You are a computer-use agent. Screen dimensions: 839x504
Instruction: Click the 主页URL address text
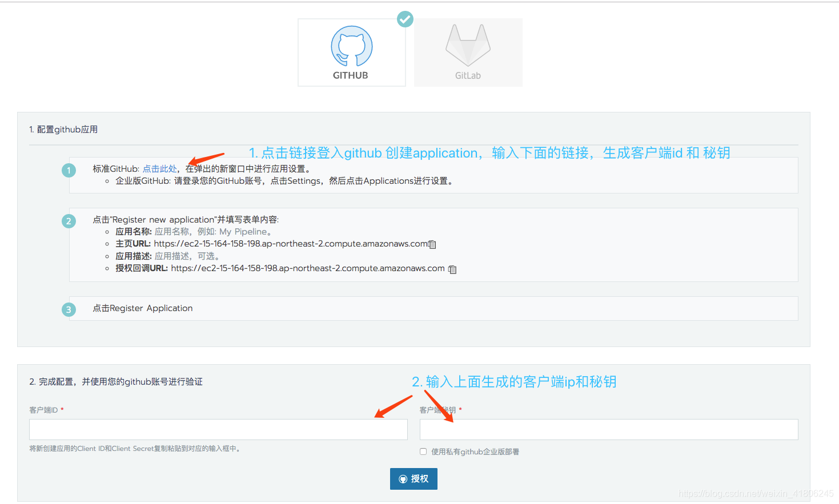291,244
